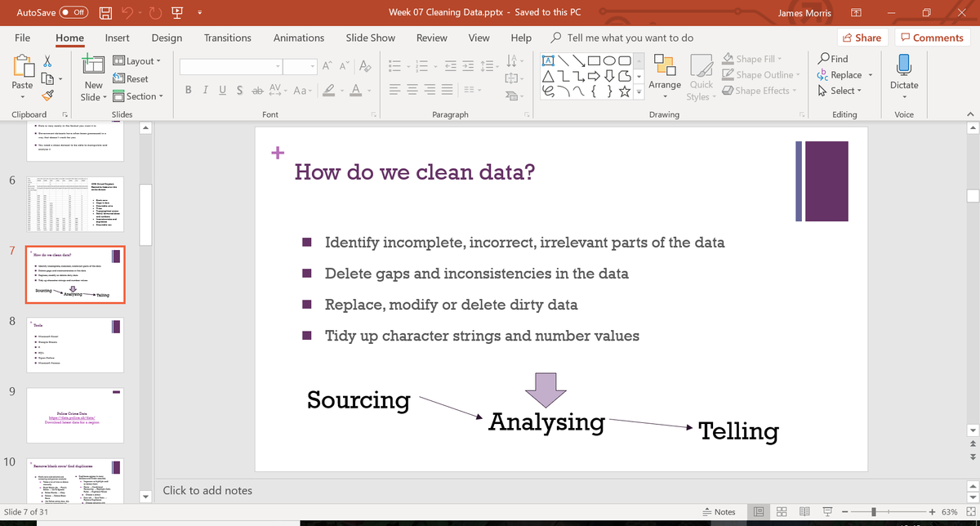Click the Share button
The image size is (980, 526).
coord(862,38)
